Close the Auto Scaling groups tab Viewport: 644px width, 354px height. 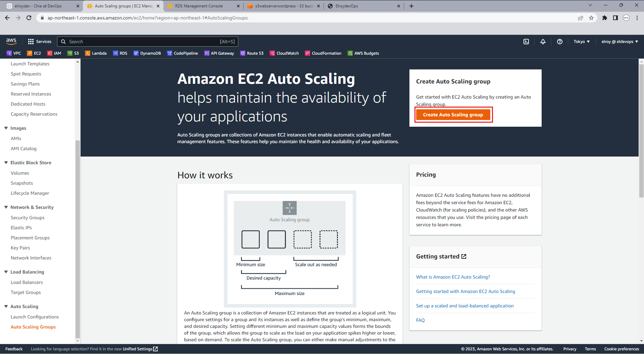158,6
